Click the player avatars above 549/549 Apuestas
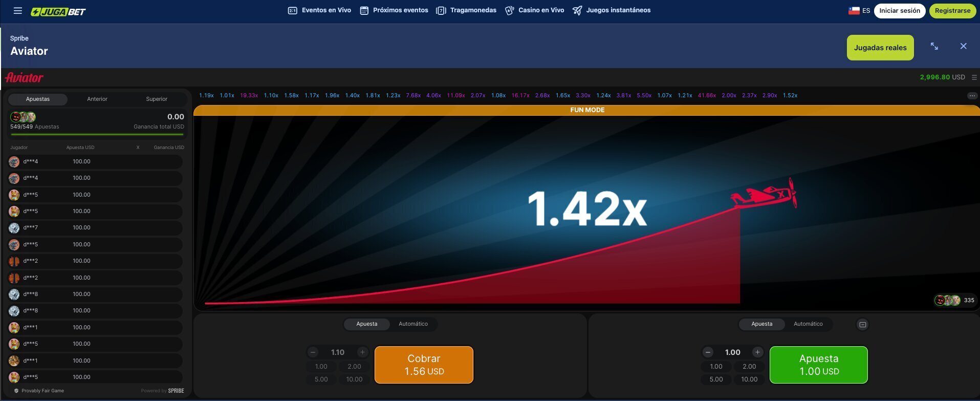980x401 pixels. pos(23,117)
